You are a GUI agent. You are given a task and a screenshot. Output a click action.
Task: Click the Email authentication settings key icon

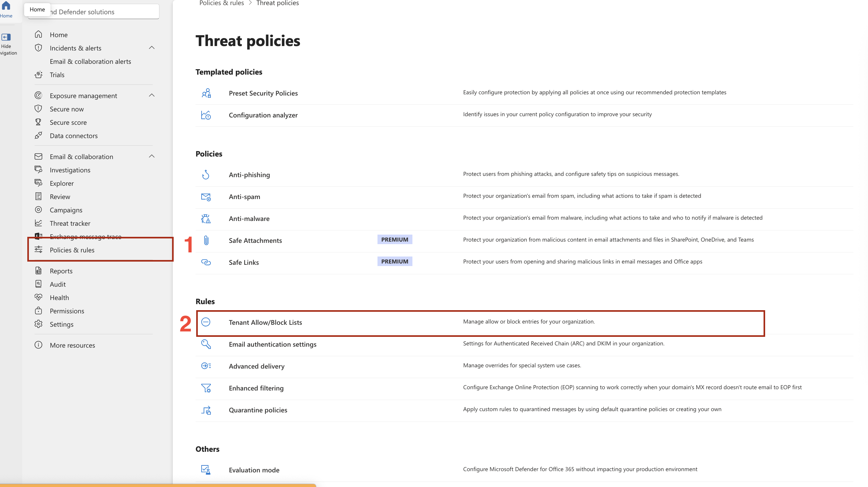206,344
